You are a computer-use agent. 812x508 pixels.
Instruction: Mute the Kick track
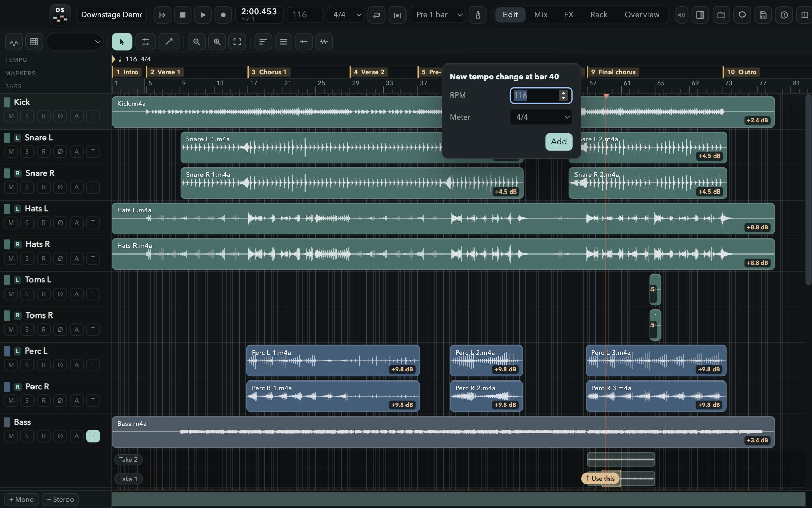point(11,116)
